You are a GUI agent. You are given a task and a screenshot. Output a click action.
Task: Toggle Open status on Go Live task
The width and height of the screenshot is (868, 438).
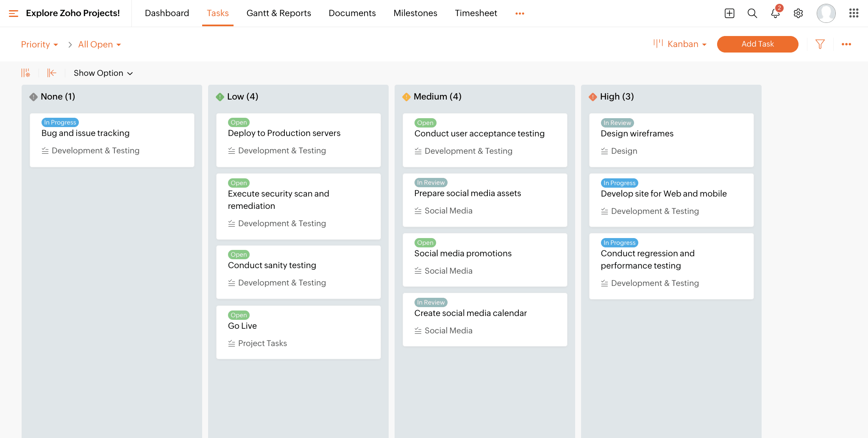coord(239,315)
